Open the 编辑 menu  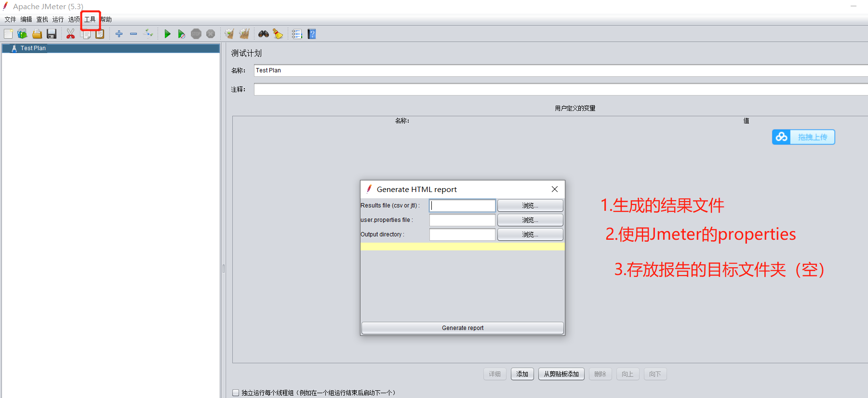27,19
